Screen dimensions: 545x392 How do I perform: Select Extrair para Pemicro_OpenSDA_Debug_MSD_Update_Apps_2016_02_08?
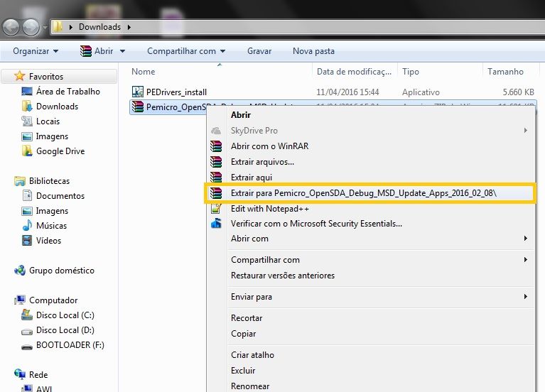click(370, 193)
